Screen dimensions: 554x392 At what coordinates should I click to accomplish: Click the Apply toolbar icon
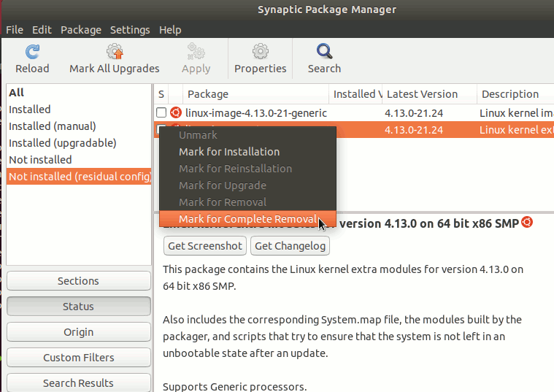196,52
